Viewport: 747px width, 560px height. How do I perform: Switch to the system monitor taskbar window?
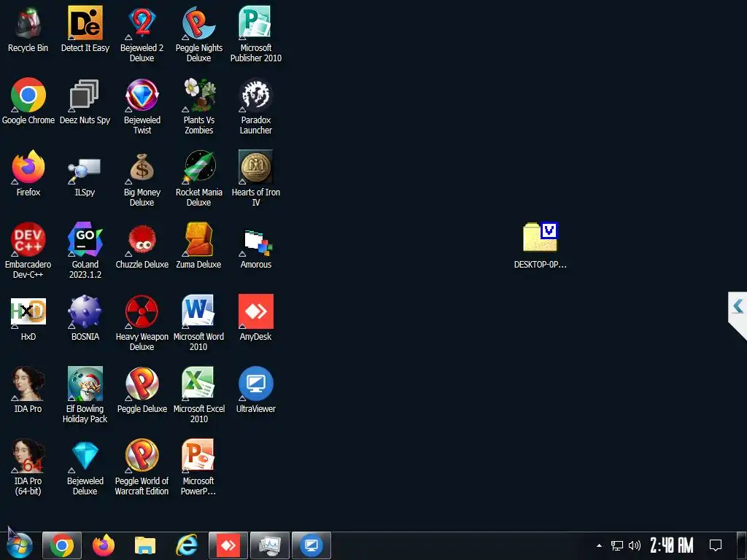click(270, 545)
